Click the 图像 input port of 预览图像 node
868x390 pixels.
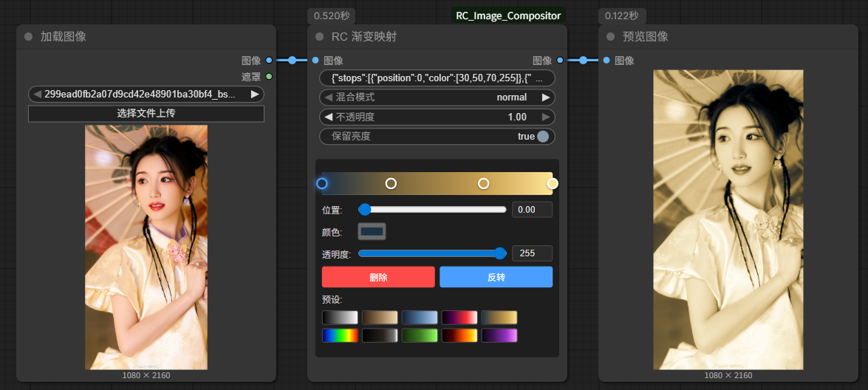tap(606, 61)
